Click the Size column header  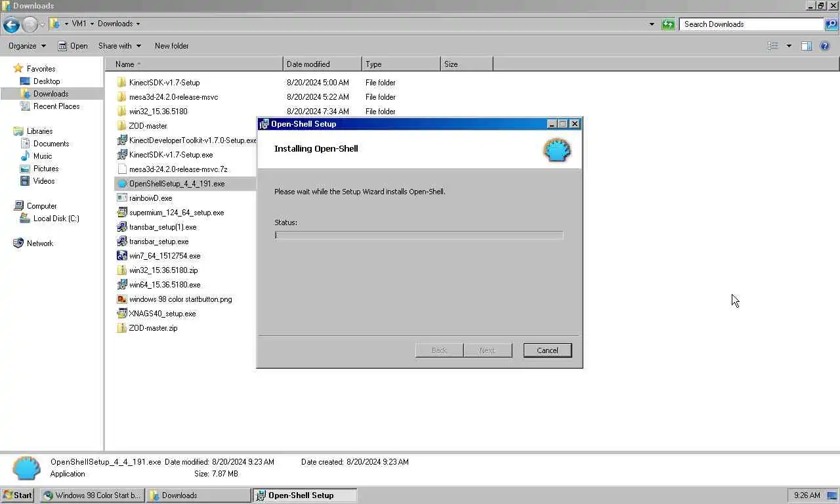pyautogui.click(x=467, y=64)
